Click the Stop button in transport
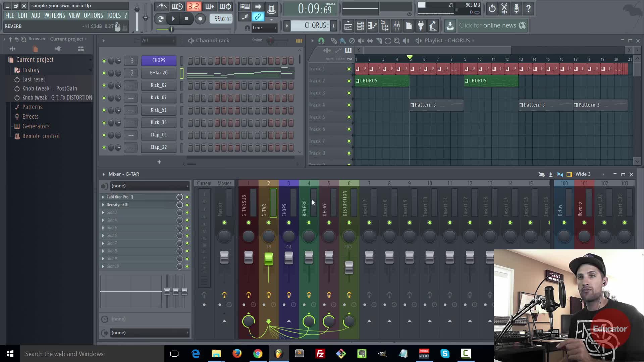Image resolution: width=644 pixels, height=362 pixels. pos(186,19)
